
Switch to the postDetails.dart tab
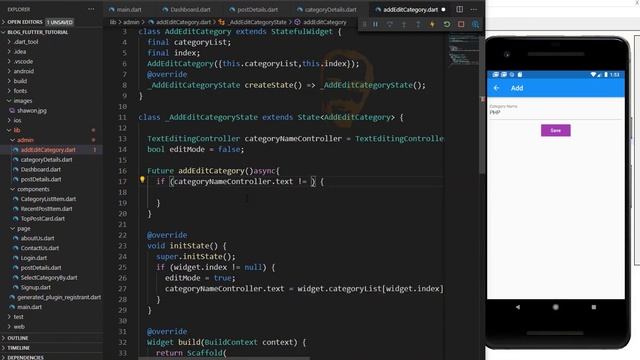coord(253,9)
